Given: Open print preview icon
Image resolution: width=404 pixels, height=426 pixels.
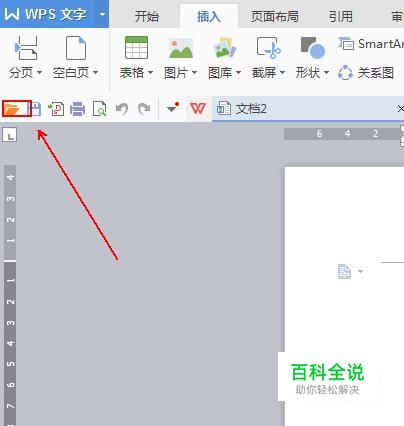Looking at the screenshot, I should [x=99, y=109].
